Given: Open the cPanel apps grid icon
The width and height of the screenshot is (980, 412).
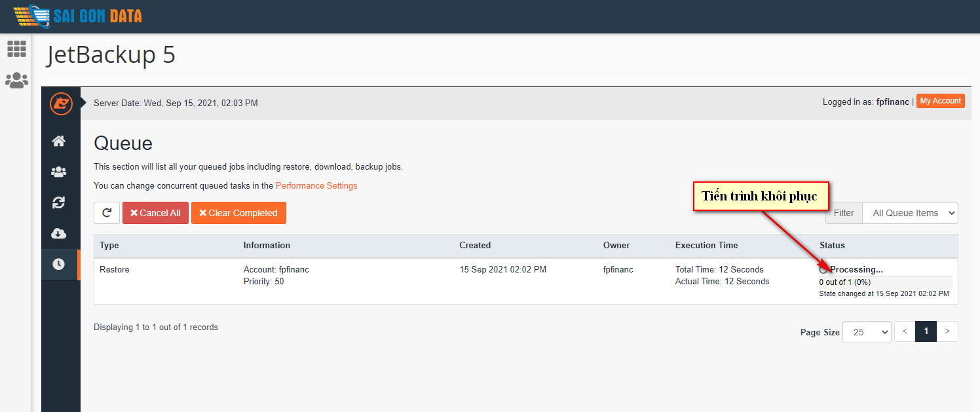Looking at the screenshot, I should point(16,48).
